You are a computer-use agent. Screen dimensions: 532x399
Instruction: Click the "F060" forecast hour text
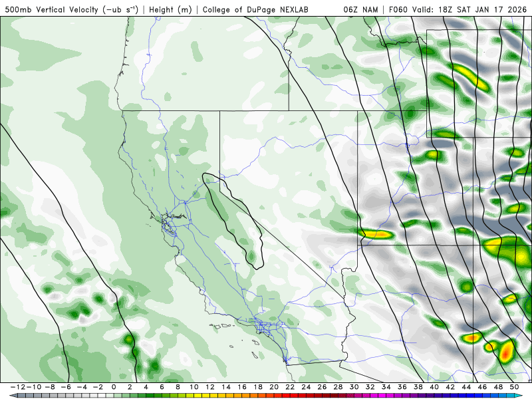click(398, 9)
